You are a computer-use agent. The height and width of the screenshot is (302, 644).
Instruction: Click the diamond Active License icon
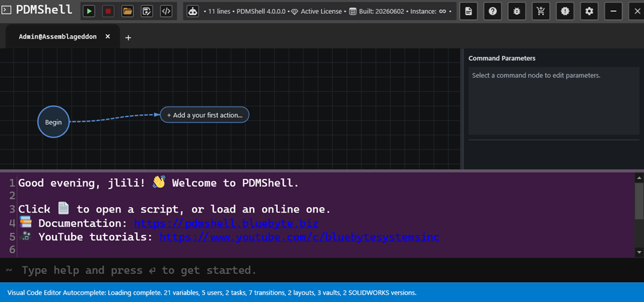tap(294, 11)
